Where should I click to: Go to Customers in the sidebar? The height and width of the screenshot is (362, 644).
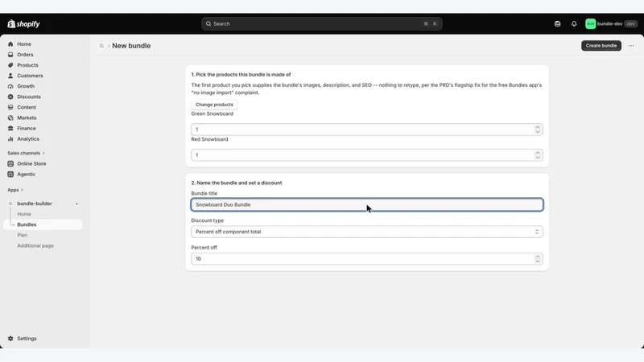(x=30, y=76)
